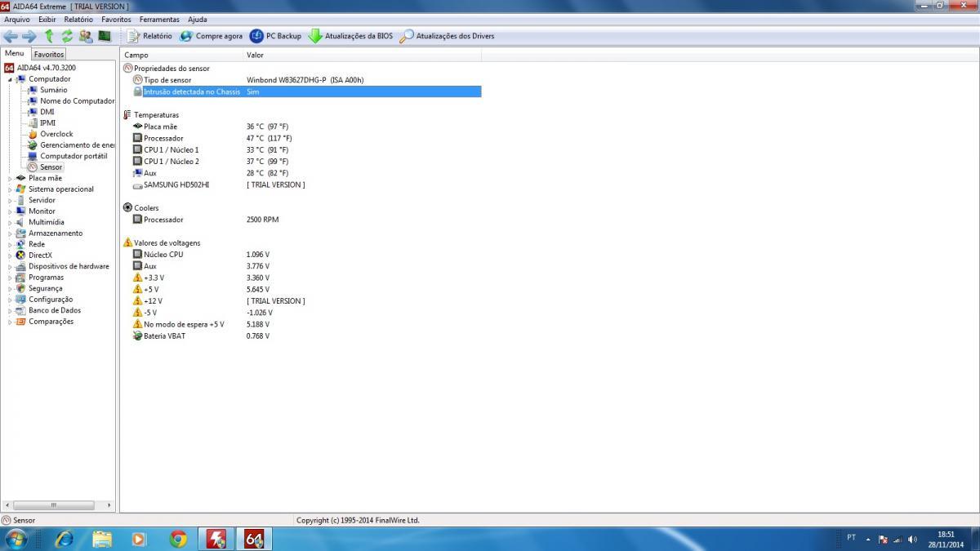Click the +12 V warning icon
The height and width of the screenshot is (551, 980).
click(137, 301)
